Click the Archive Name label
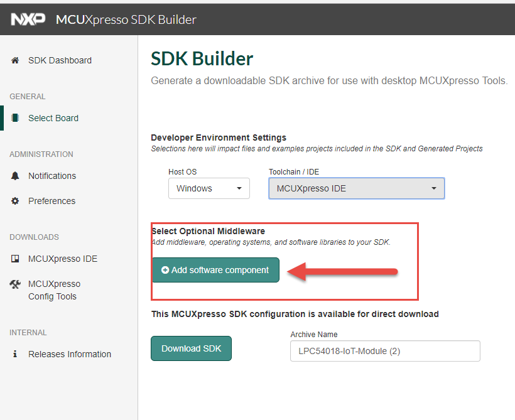Image resolution: width=515 pixels, height=420 pixels. (x=313, y=334)
